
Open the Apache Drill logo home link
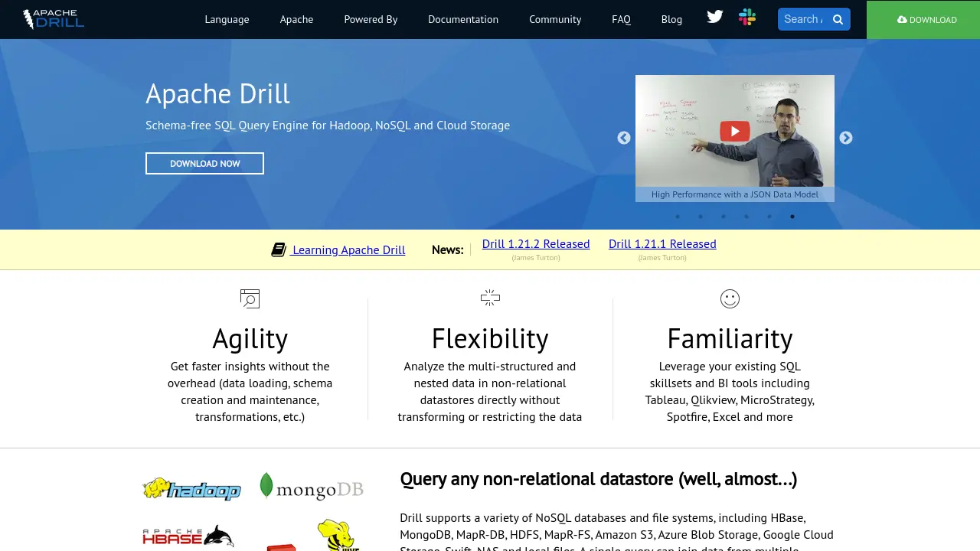click(54, 19)
